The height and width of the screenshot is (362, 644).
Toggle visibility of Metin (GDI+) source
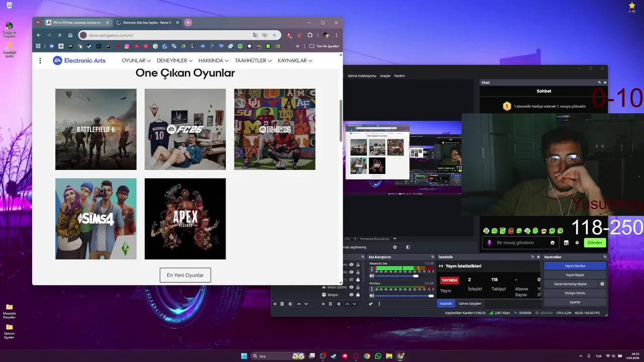pyautogui.click(x=352, y=287)
